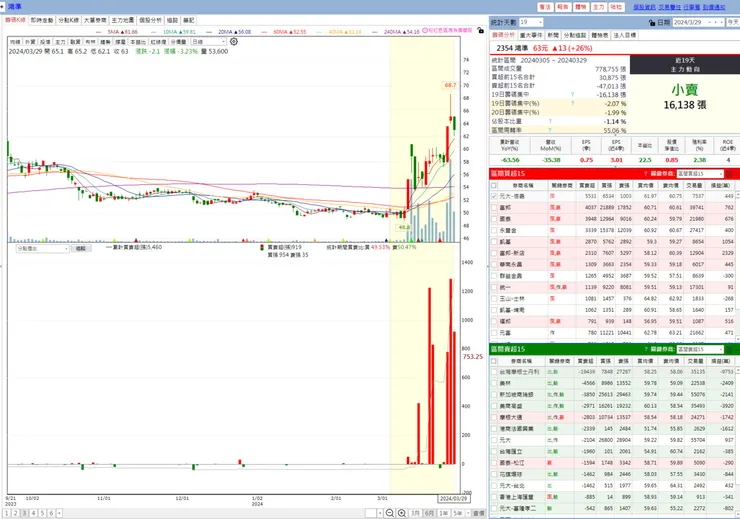Viewport: 740px width, 519px height.
Task: Open the 日線 period dropdown
Action: click(x=209, y=42)
